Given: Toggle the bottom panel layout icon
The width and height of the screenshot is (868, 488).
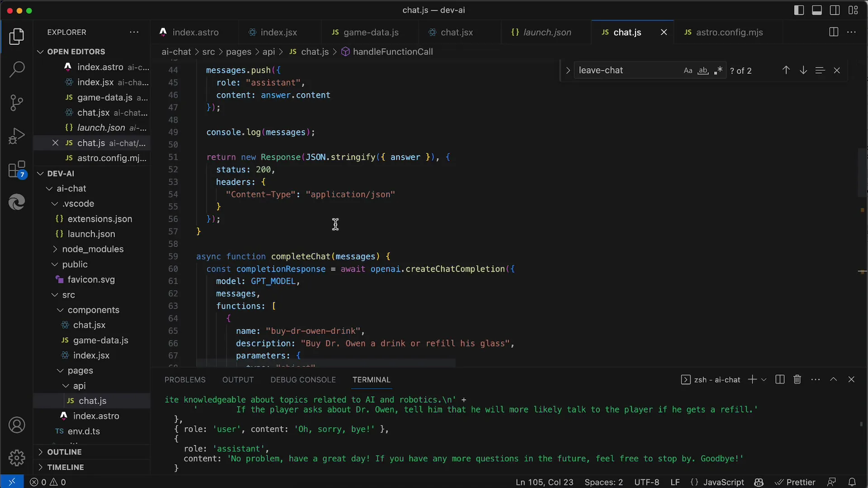Looking at the screenshot, I should click(x=817, y=10).
